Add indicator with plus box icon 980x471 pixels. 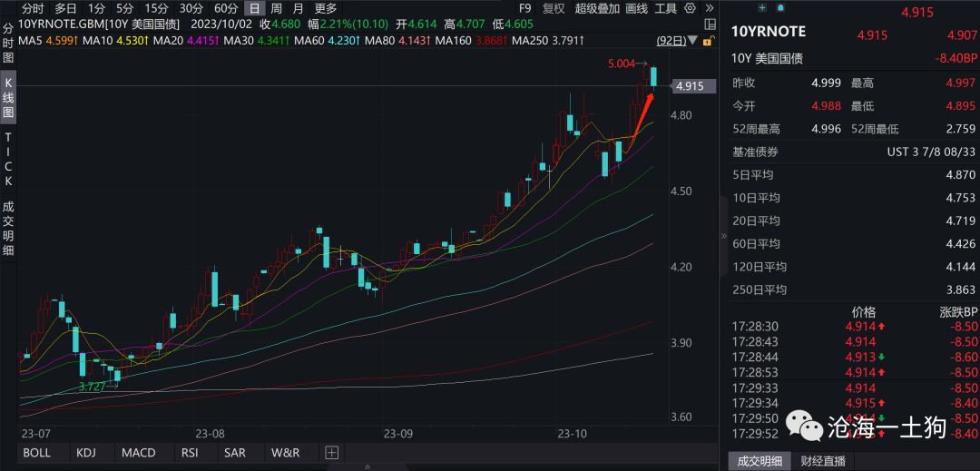(332, 452)
